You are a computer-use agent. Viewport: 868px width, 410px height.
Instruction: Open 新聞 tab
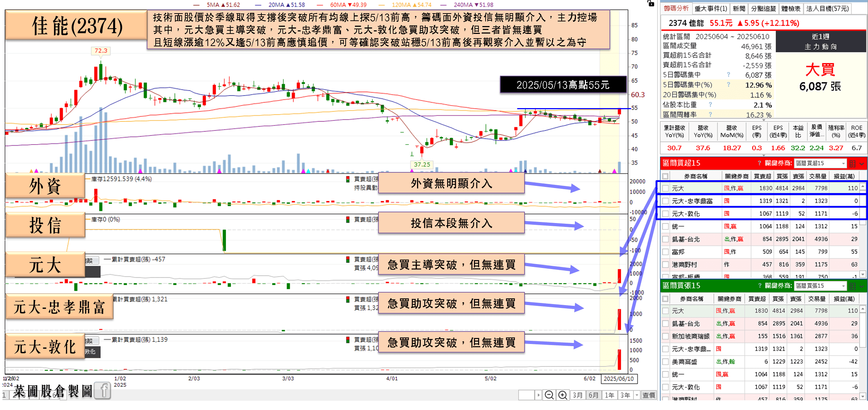739,9
